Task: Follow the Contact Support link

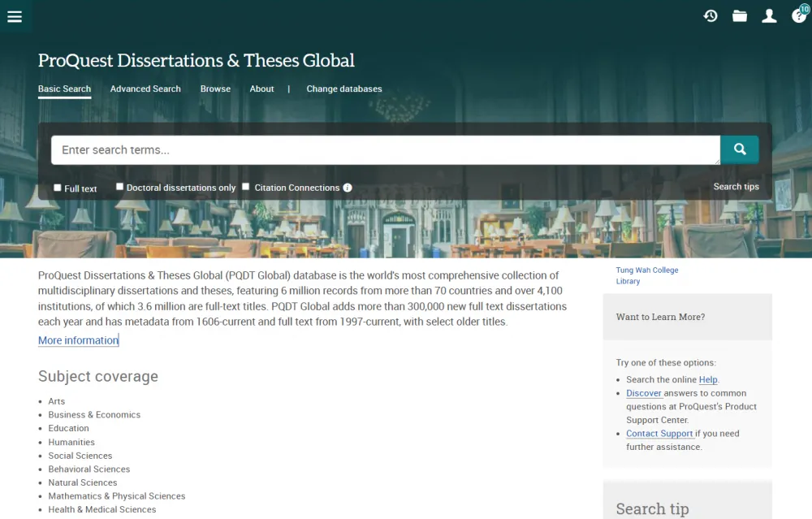Action: (x=659, y=434)
